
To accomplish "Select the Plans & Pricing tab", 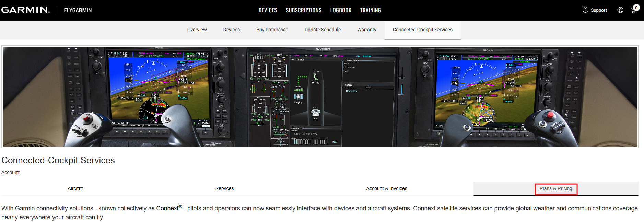I will click(x=556, y=188).
